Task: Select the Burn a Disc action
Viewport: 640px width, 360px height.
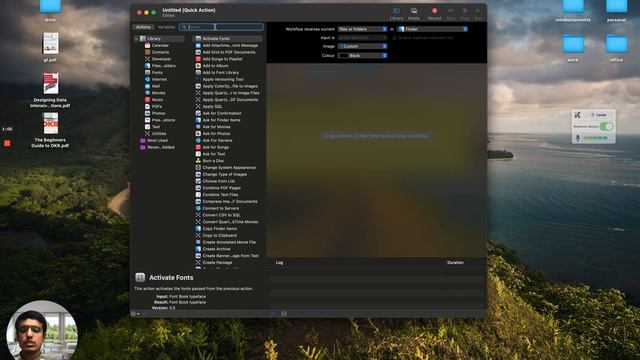Action: pos(209,161)
